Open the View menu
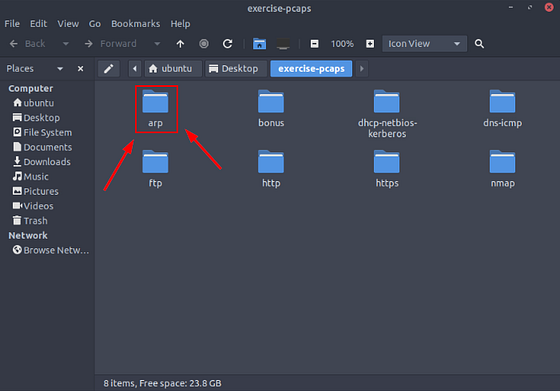This screenshot has width=560, height=391. 68,24
